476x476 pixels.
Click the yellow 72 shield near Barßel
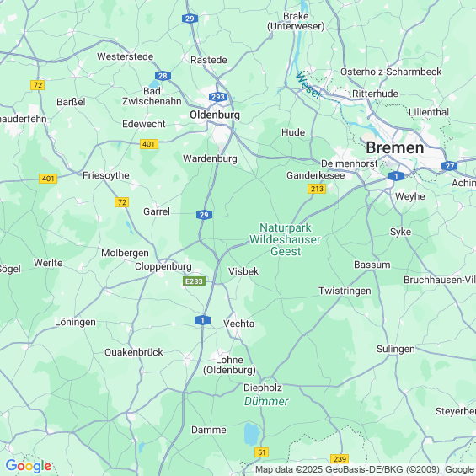click(x=38, y=85)
